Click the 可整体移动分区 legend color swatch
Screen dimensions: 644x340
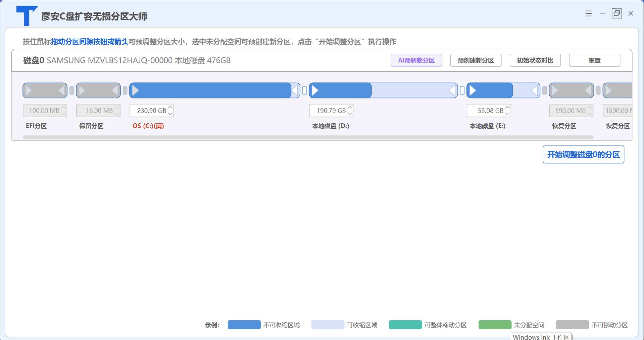(405, 325)
